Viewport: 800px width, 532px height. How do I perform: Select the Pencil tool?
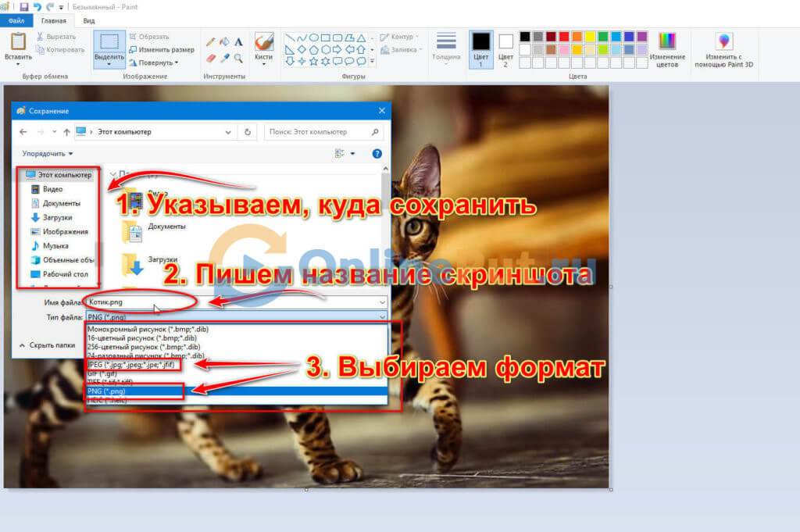(210, 41)
